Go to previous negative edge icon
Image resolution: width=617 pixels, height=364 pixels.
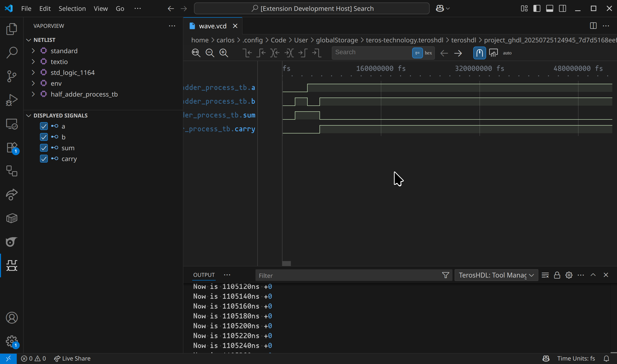pos(247,53)
